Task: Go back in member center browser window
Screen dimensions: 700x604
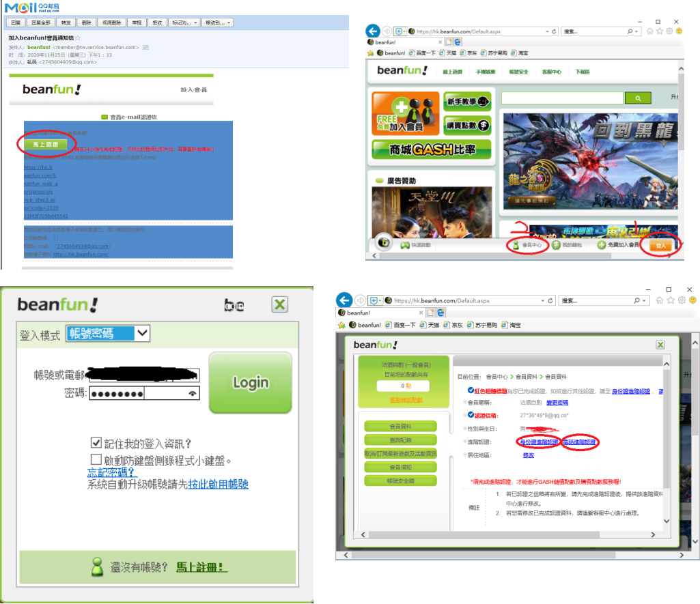Action: (344, 300)
